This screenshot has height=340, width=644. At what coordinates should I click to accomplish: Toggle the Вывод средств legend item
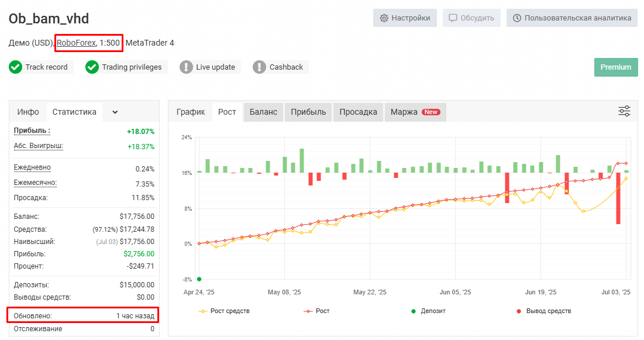pyautogui.click(x=544, y=311)
